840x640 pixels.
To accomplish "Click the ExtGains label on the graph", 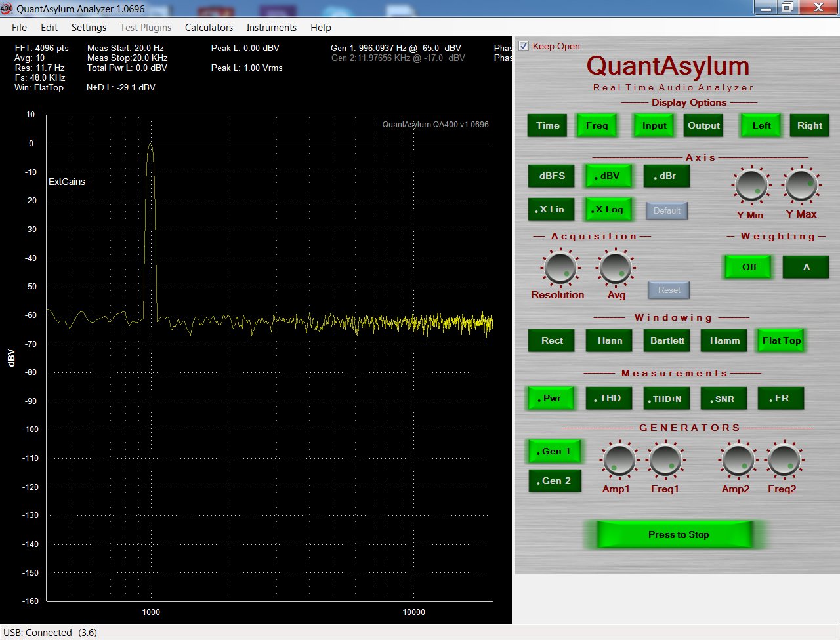I will (x=67, y=182).
